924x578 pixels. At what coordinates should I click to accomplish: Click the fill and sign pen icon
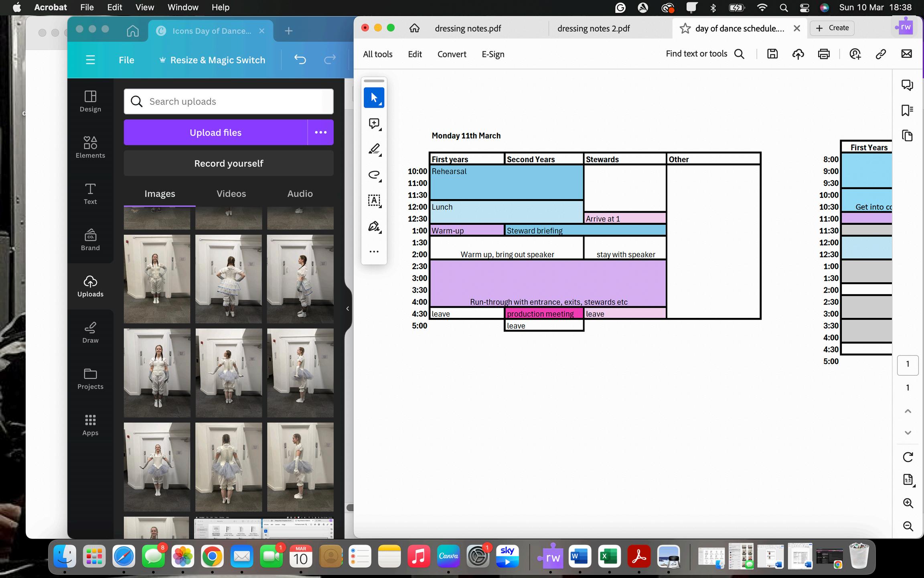(x=374, y=226)
